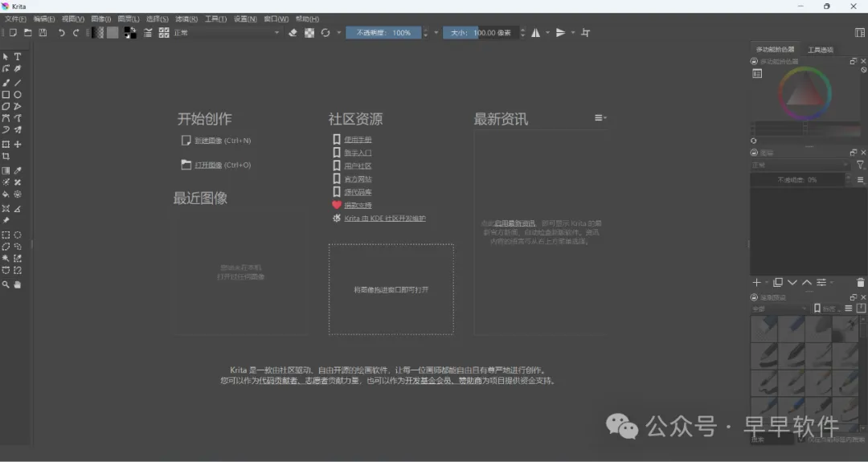Click the opacity 100% slider in toolbar

coord(383,33)
